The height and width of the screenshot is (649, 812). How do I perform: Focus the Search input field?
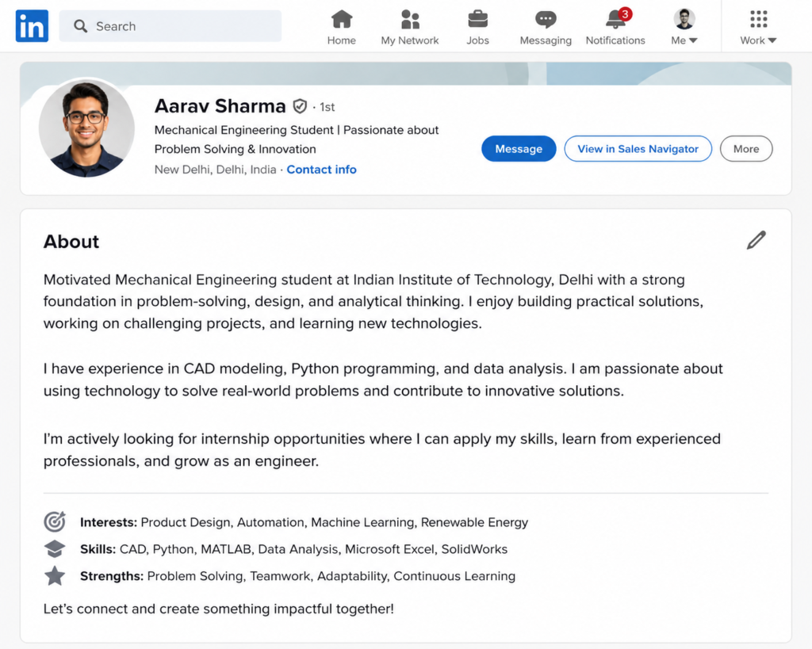[170, 26]
